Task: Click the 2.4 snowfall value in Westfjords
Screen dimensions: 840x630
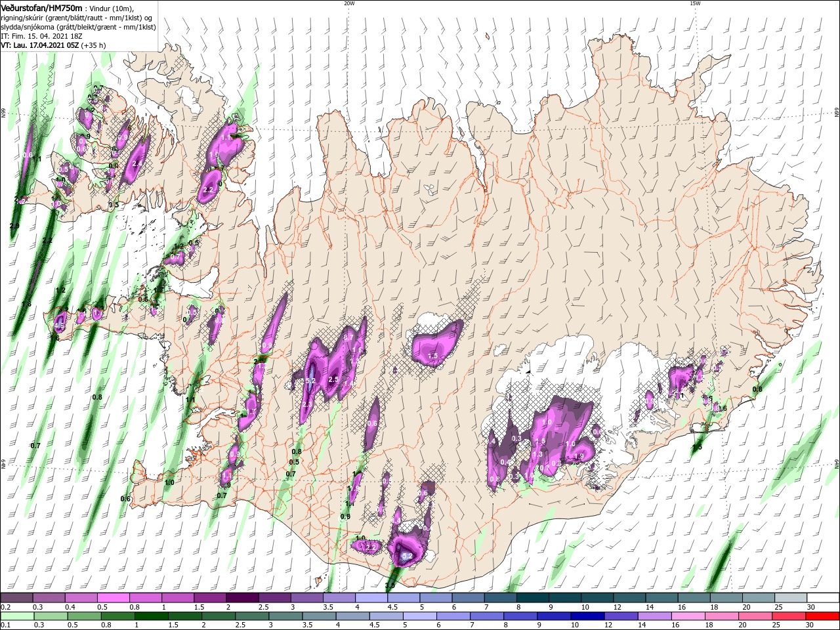Action: click(x=138, y=163)
